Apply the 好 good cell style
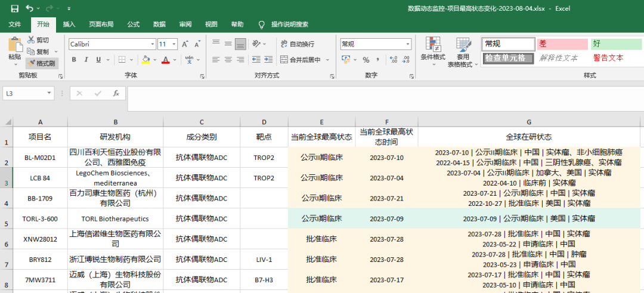644x293 pixels. (x=616, y=44)
